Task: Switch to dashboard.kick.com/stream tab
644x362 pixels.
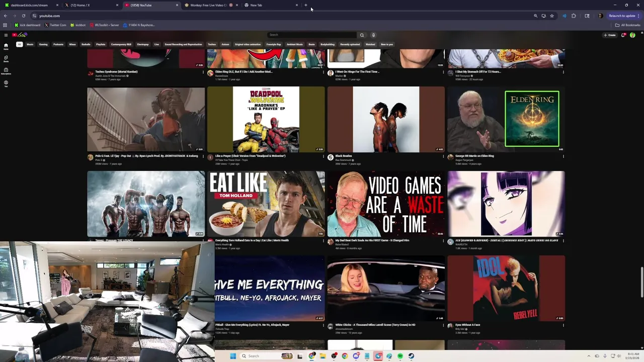Action: [31, 5]
